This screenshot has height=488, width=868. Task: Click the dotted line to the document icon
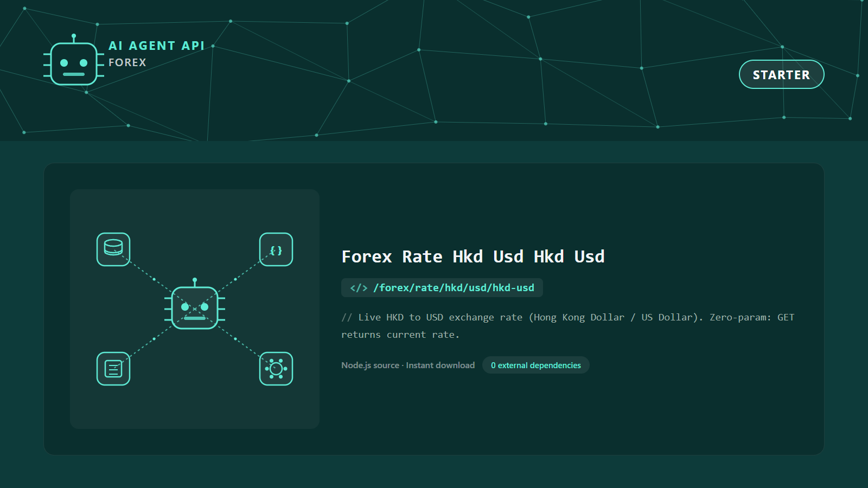coord(151,342)
